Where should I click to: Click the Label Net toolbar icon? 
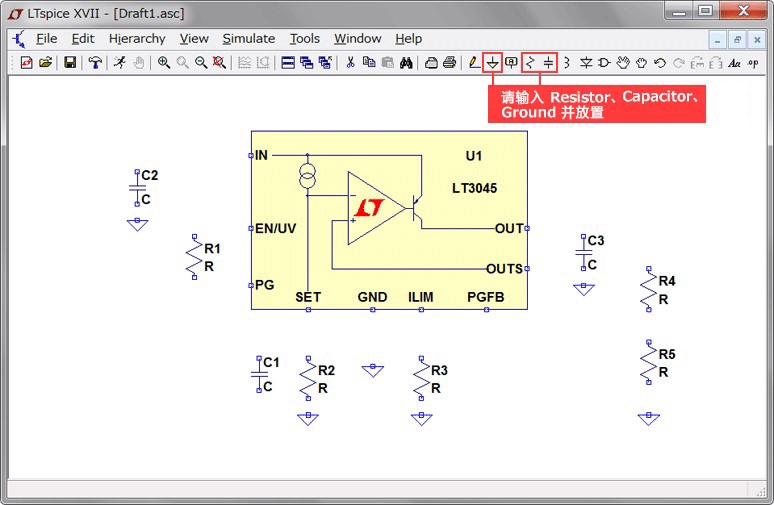click(511, 62)
